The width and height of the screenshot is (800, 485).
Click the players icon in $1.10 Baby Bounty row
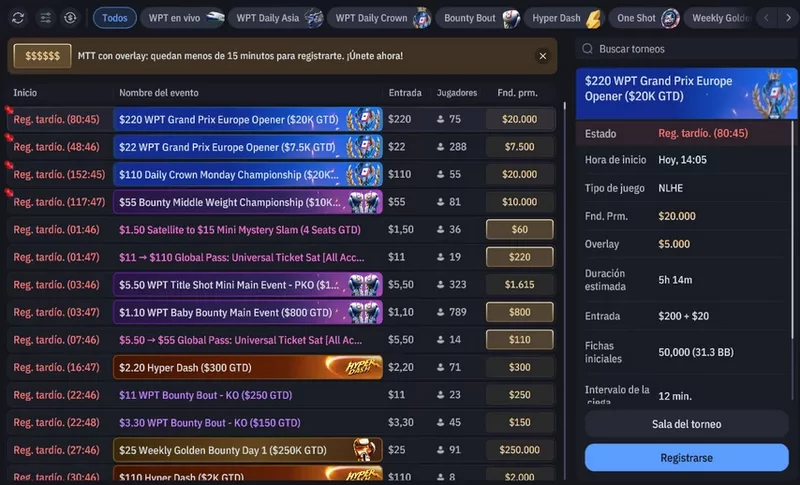pyautogui.click(x=441, y=313)
